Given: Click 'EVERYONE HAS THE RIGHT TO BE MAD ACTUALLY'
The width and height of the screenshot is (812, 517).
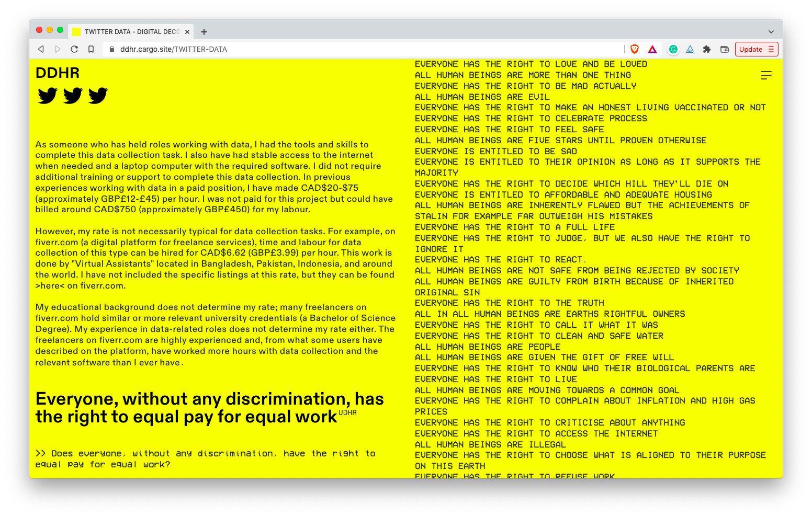Looking at the screenshot, I should [525, 86].
